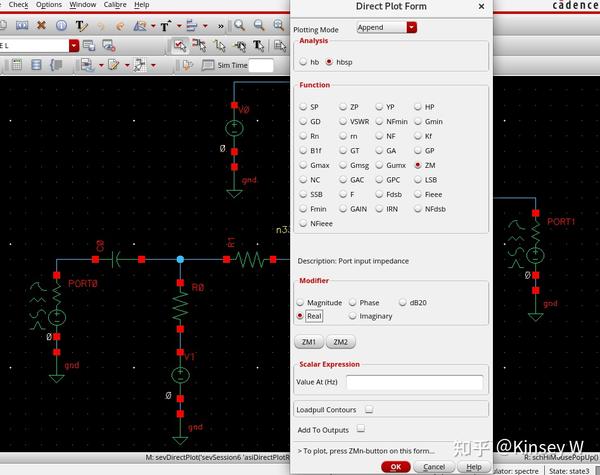
Task: Click the Cancel button in Direct Plot Form
Action: tap(434, 467)
